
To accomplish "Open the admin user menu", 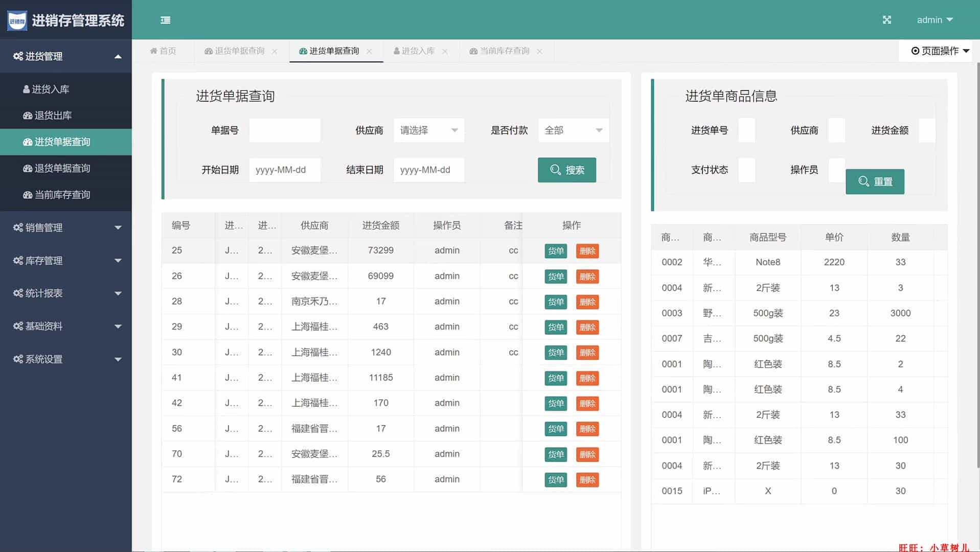I will click(934, 20).
